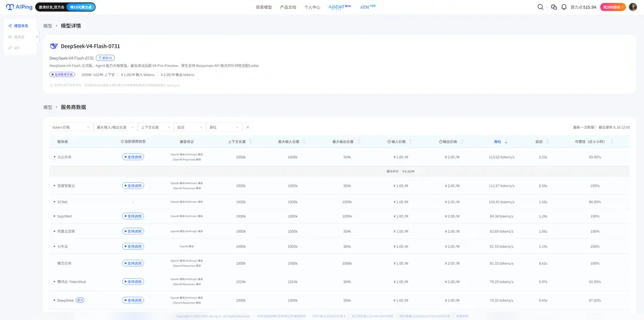Click the 算力点 515.94 balance
This screenshot has width=644, height=320.
(x=583, y=7)
